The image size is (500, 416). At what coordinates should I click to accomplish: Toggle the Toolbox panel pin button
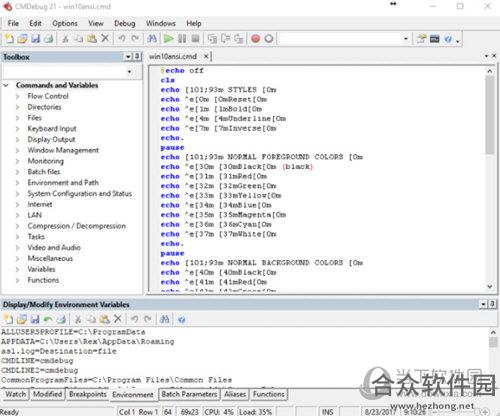(x=137, y=57)
